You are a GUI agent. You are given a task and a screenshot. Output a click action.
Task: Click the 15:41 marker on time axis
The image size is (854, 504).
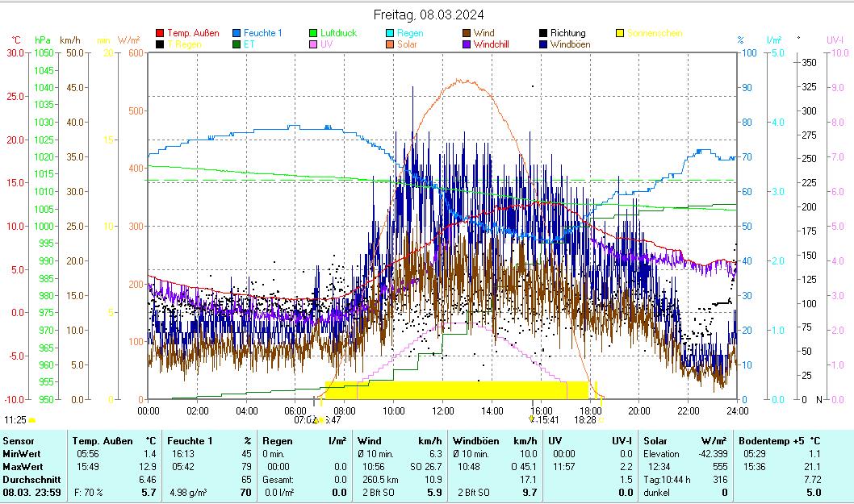pyautogui.click(x=546, y=420)
